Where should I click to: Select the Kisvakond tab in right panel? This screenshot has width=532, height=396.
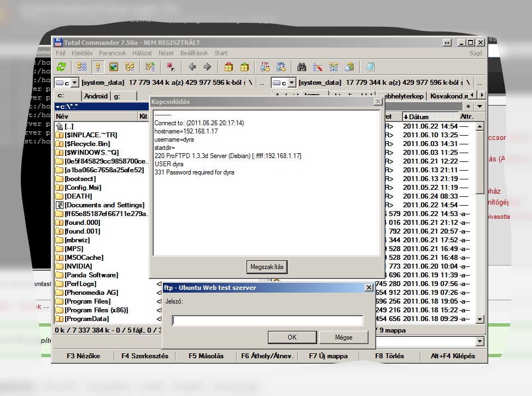pyautogui.click(x=448, y=96)
